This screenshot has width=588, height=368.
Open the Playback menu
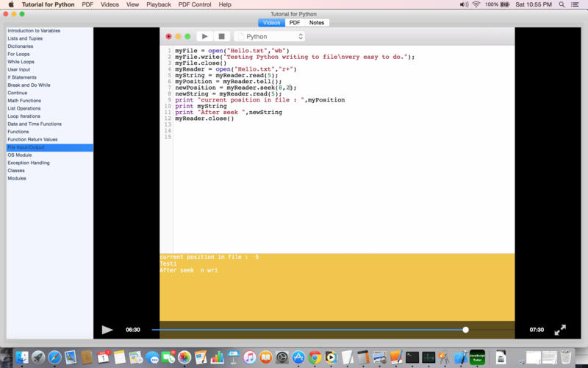tap(159, 4)
